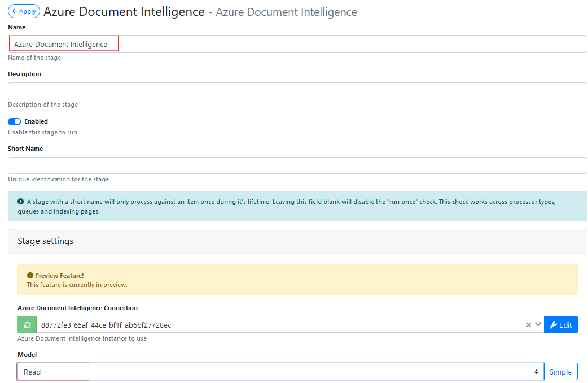The width and height of the screenshot is (588, 383).
Task: Click the green refresh connection icon
Action: click(x=27, y=325)
